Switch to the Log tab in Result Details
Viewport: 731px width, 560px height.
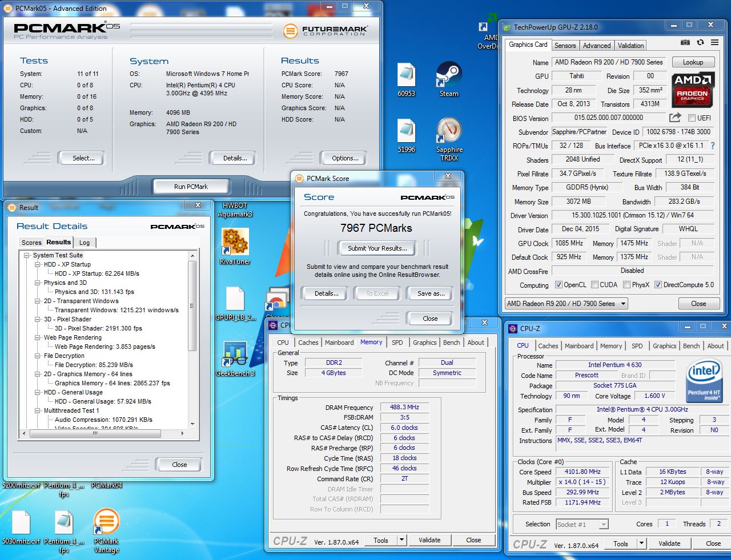(x=85, y=243)
